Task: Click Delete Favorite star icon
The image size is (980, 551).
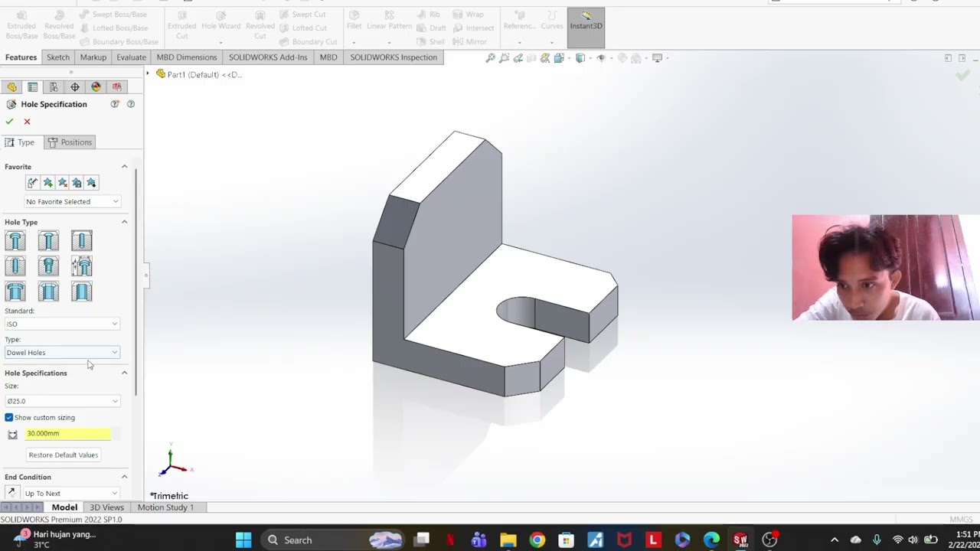Action: click(62, 183)
